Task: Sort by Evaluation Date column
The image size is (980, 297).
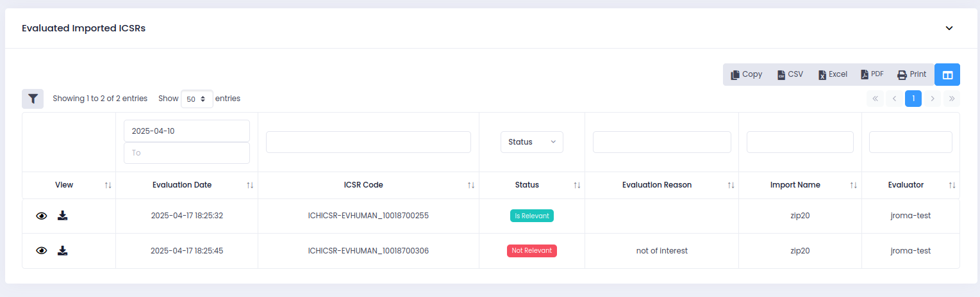Action: tap(182, 185)
